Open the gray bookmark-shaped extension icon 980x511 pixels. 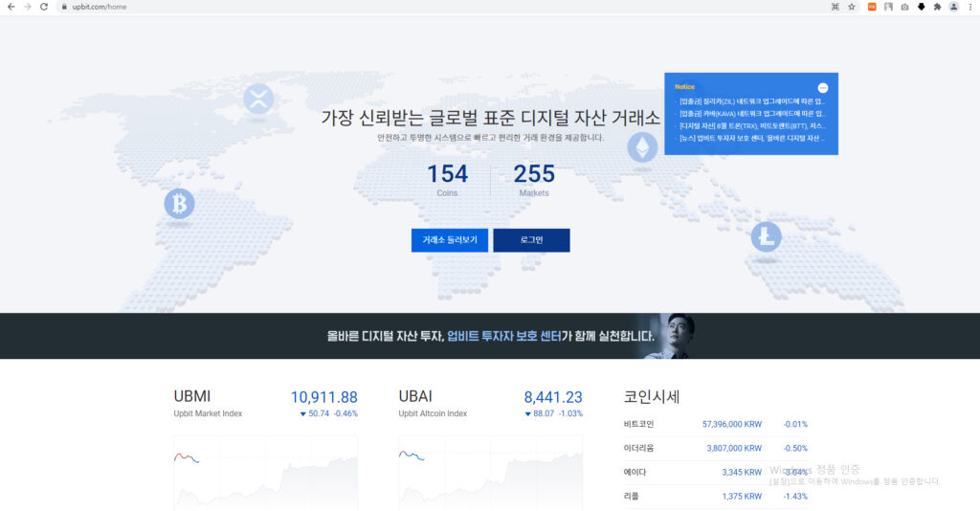(x=888, y=7)
